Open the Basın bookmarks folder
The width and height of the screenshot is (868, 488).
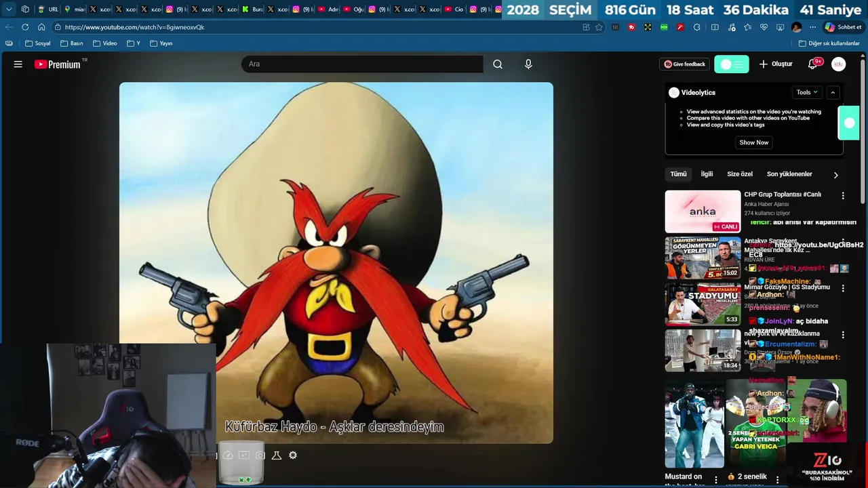[72, 43]
